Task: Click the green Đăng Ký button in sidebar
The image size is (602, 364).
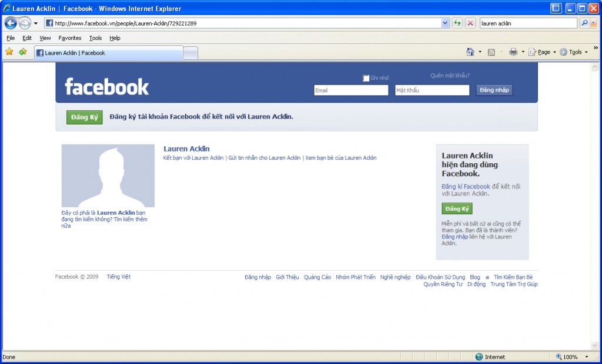Action: (457, 208)
